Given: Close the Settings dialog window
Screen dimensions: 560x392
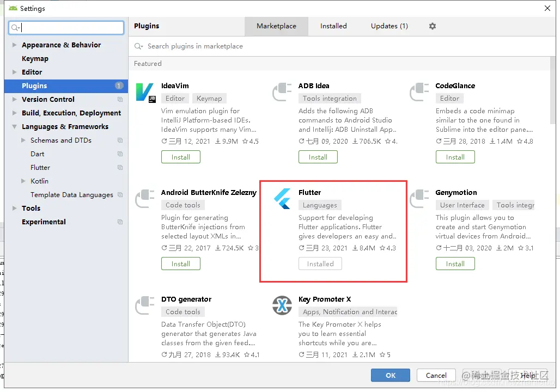Looking at the screenshot, I should (547, 8).
